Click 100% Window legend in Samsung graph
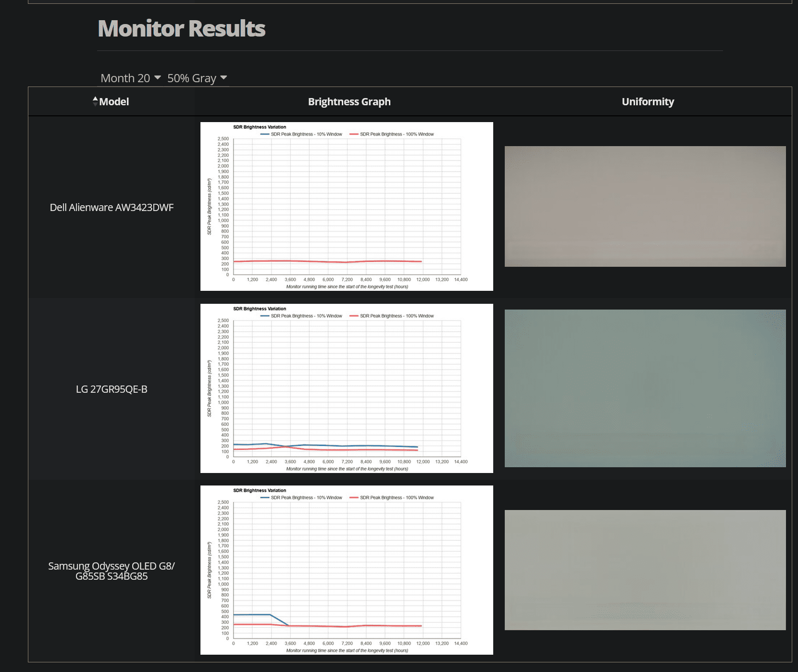 coord(392,498)
